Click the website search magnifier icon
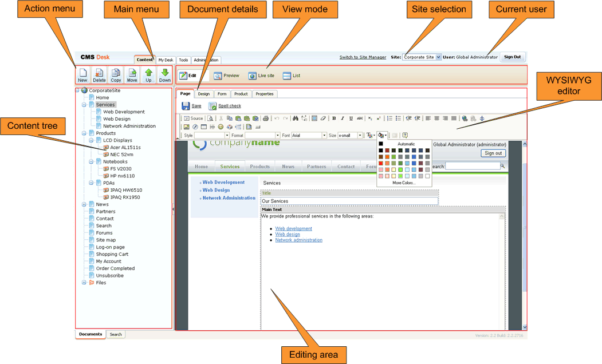Screen dimensions: 602x364 [502, 166]
